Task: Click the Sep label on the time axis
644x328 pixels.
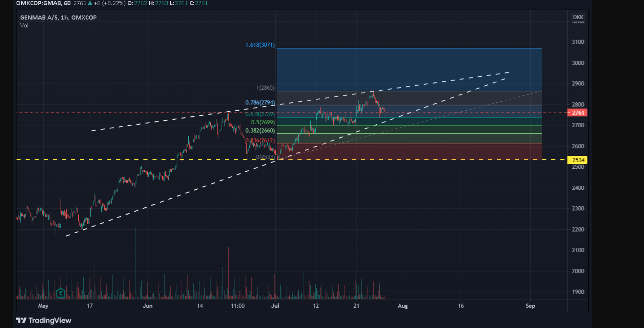Action: click(530, 306)
